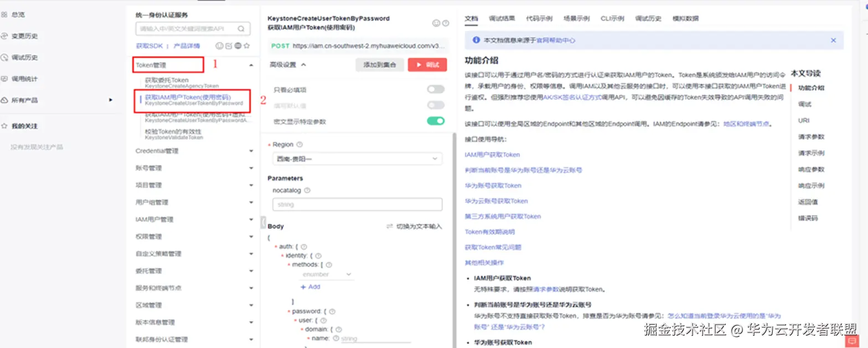Click the smiley feedback icon beside 产品详情

[x=219, y=46]
